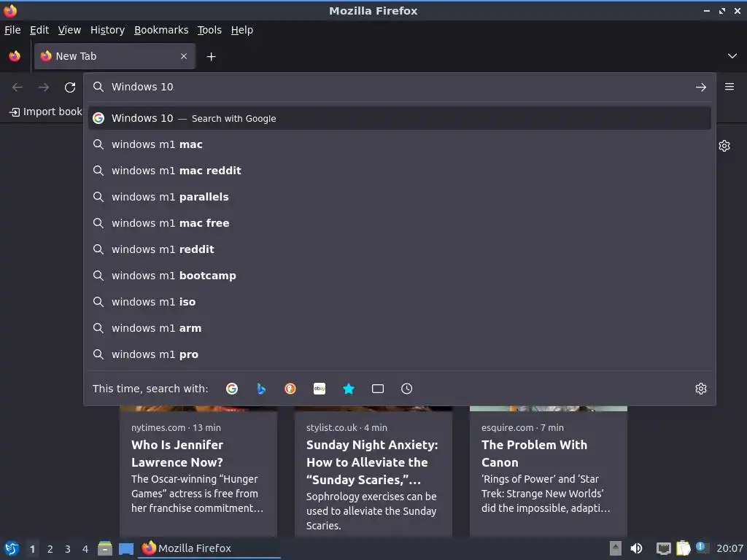Open the Firefox hamburger application menu
This screenshot has height=560, width=747.
(729, 87)
